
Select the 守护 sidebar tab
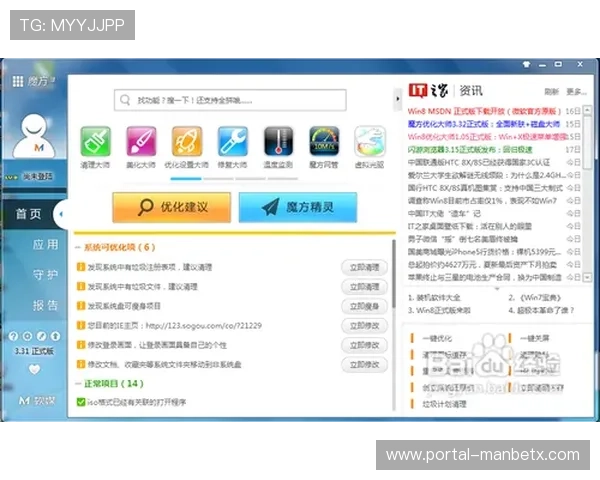(x=45, y=274)
